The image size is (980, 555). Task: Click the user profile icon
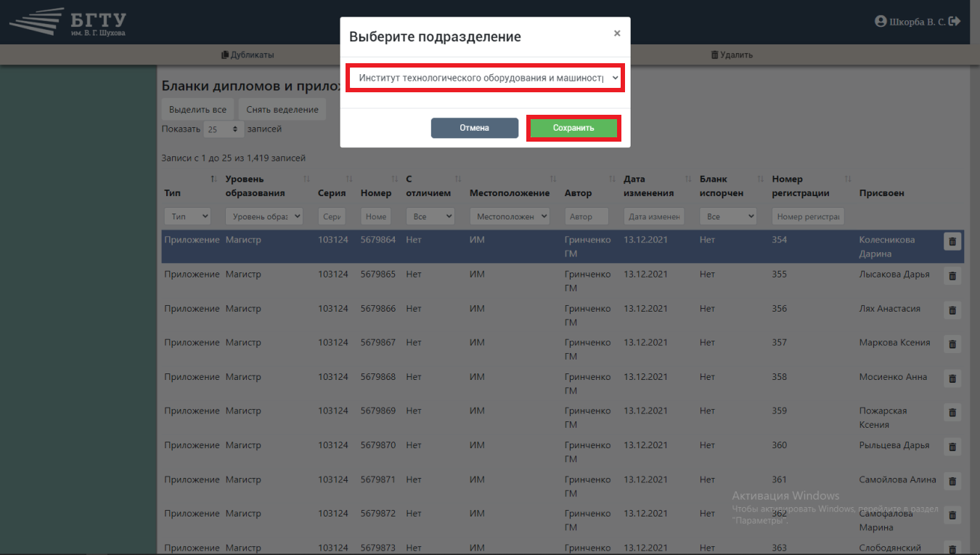coord(881,22)
